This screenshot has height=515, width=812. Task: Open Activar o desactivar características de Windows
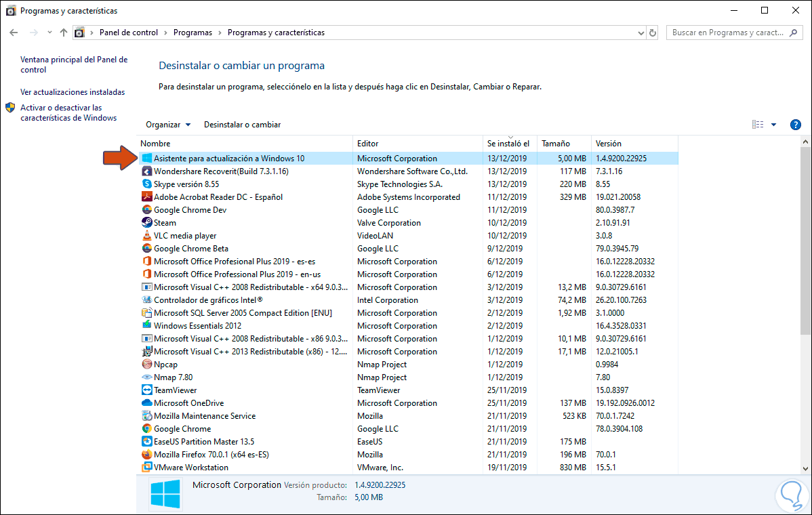click(68, 113)
